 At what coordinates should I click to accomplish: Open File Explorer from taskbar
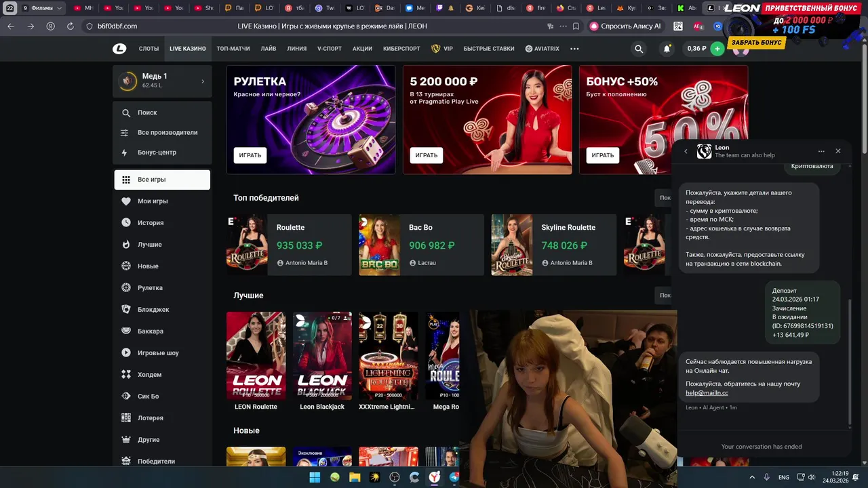tap(355, 477)
